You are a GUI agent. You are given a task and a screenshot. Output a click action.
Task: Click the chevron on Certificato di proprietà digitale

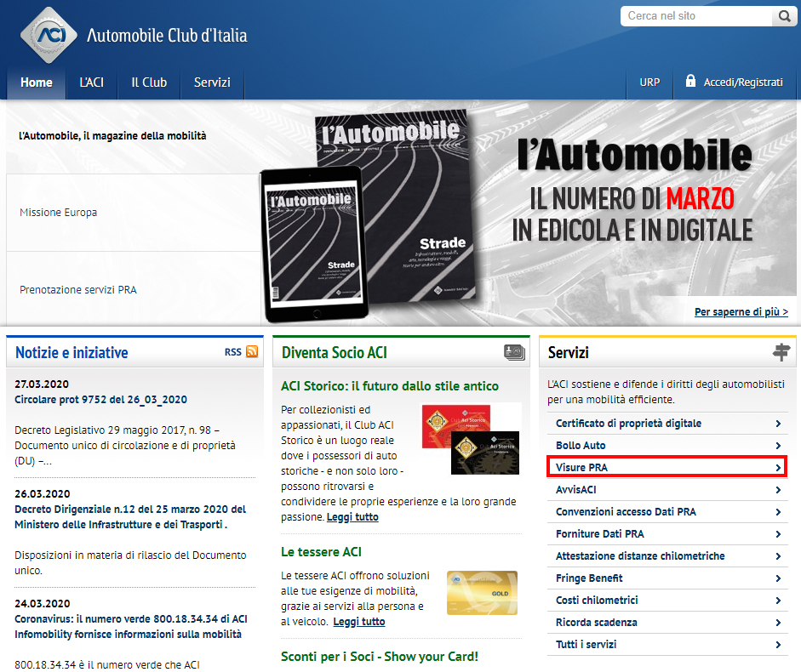(x=778, y=424)
